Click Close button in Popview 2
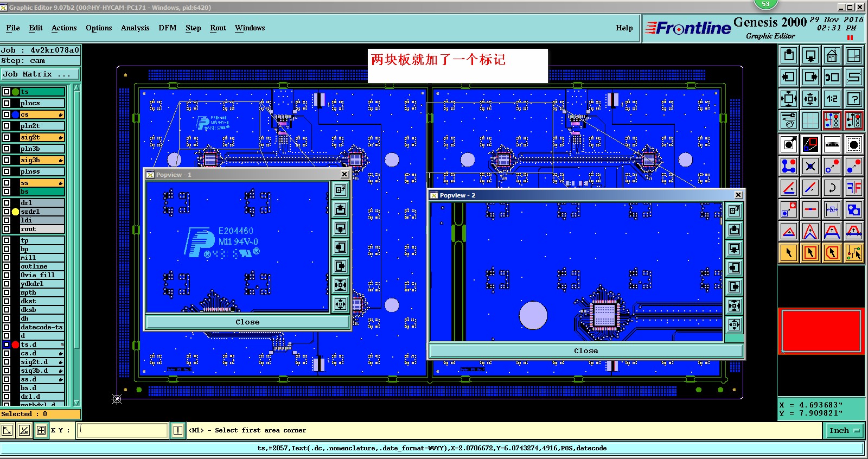 586,350
